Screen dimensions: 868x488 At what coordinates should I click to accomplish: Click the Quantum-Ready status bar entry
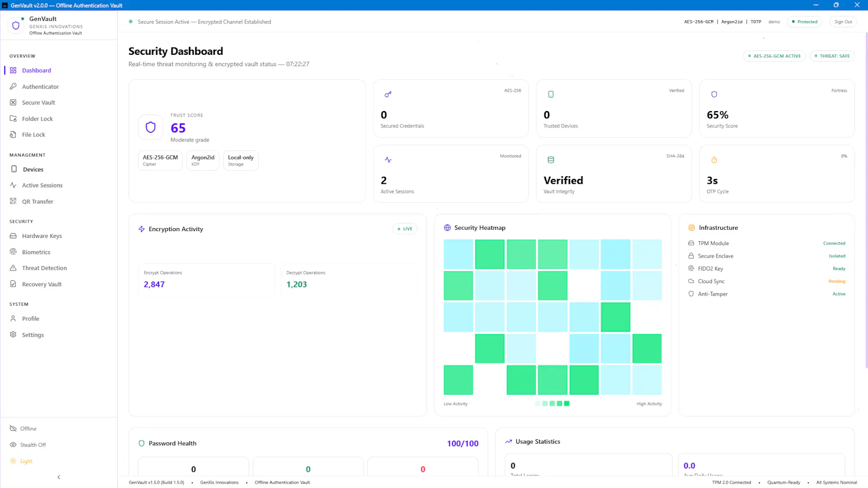[x=784, y=483]
